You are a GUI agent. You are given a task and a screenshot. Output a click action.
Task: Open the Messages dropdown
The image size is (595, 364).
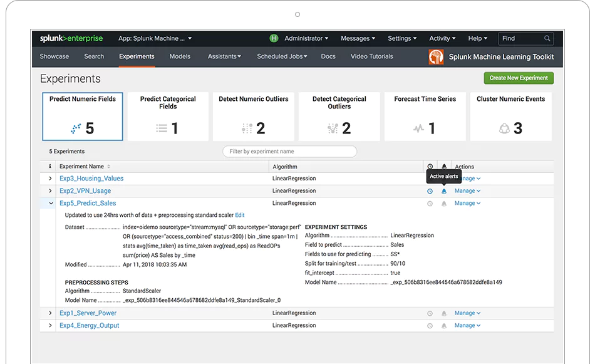(x=358, y=38)
